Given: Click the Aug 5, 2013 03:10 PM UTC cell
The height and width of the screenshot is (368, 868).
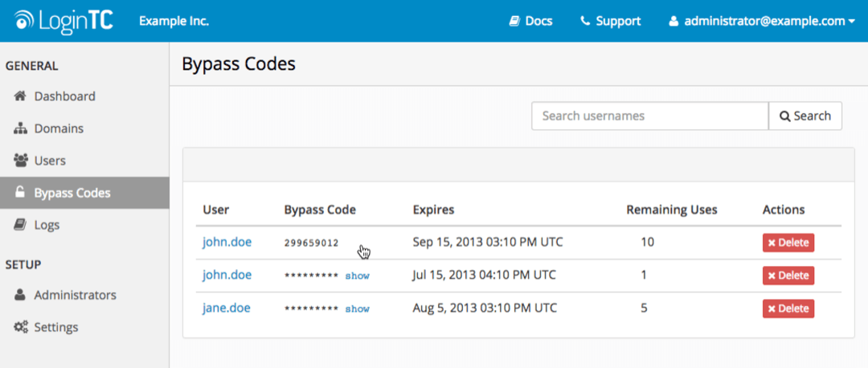Looking at the screenshot, I should pyautogui.click(x=485, y=308).
